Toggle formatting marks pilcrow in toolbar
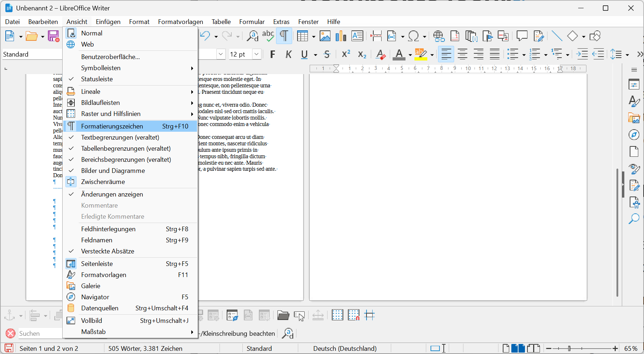Viewport: 644px width, 354px height. pos(284,36)
